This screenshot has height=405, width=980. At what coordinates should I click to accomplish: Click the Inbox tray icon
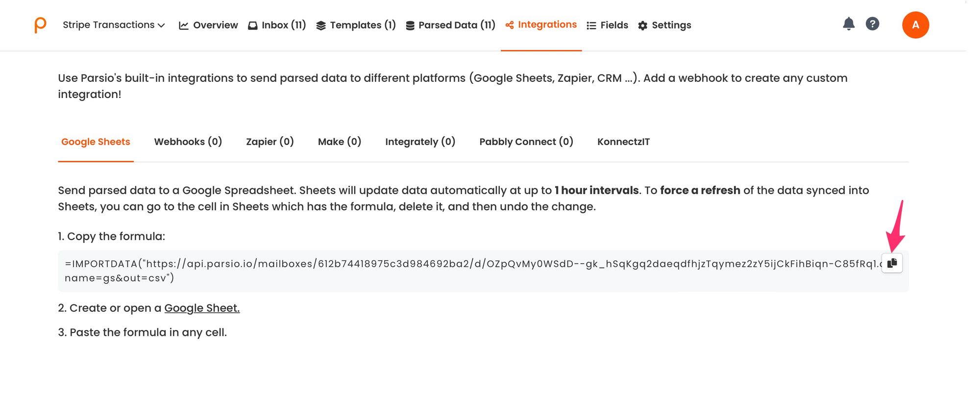coord(253,25)
